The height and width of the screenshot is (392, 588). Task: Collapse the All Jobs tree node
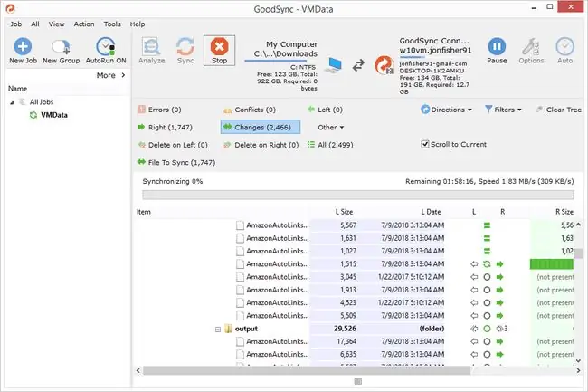(12, 102)
